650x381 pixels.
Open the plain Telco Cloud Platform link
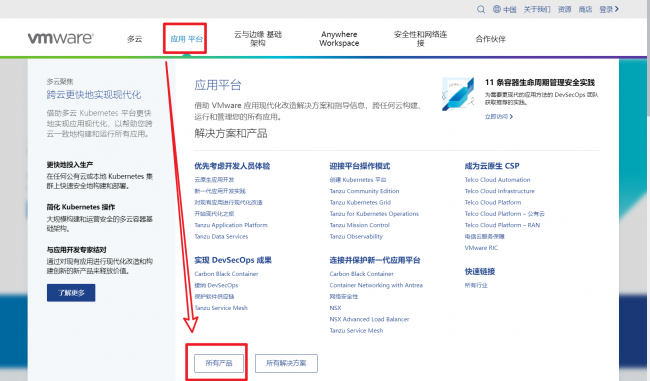click(493, 202)
